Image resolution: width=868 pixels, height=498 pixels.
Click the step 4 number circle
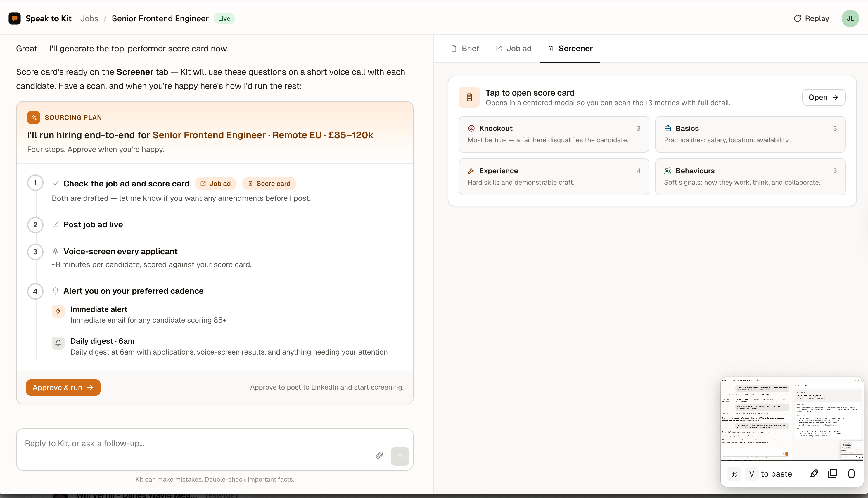[35, 291]
